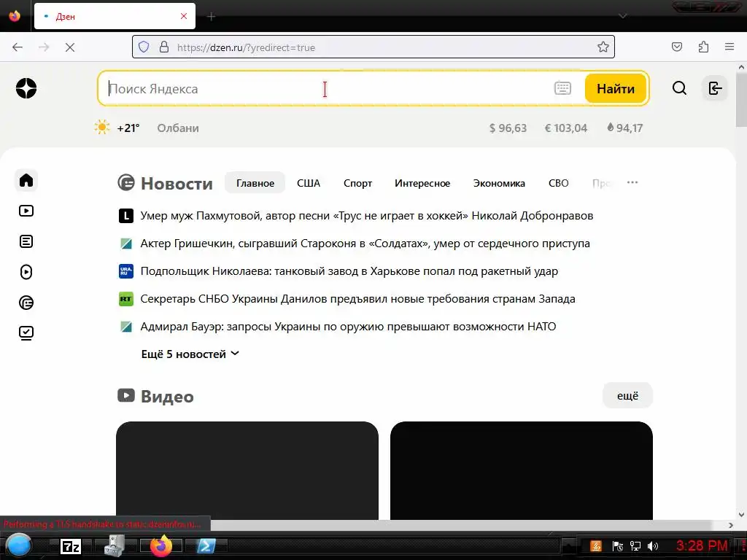The height and width of the screenshot is (560, 747).
Task: Click the Новости heading link
Action: [177, 183]
